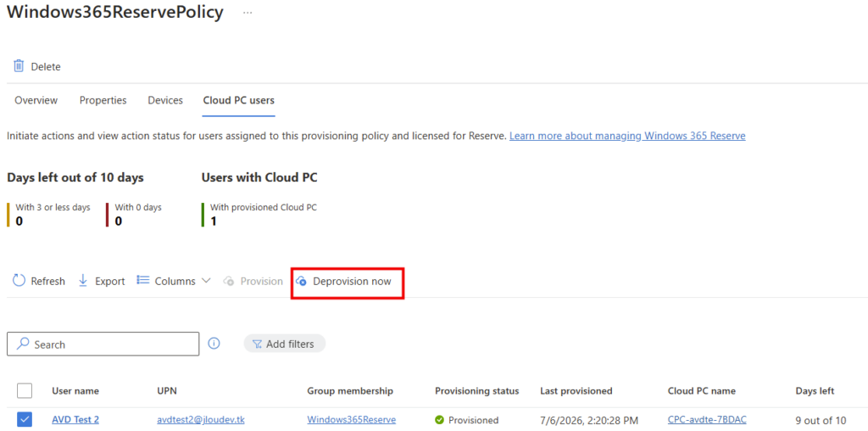Click the trash can Delete icon
This screenshot has width=868, height=431.
tap(19, 66)
